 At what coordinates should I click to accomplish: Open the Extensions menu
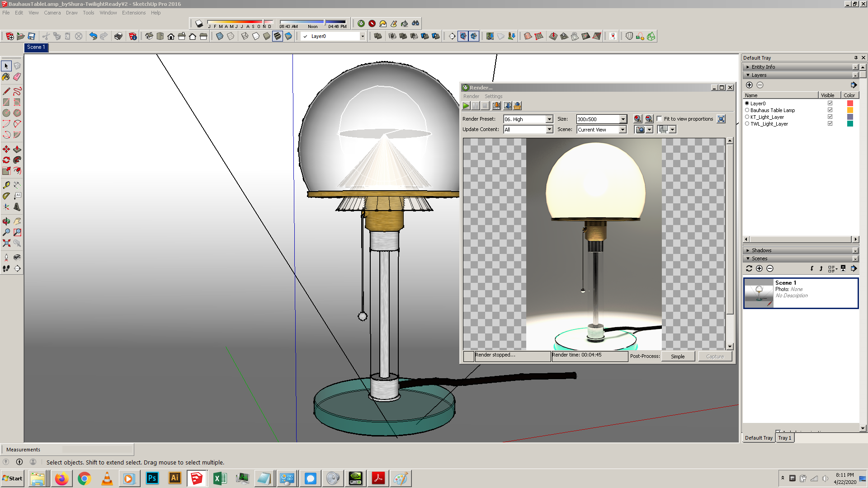134,13
